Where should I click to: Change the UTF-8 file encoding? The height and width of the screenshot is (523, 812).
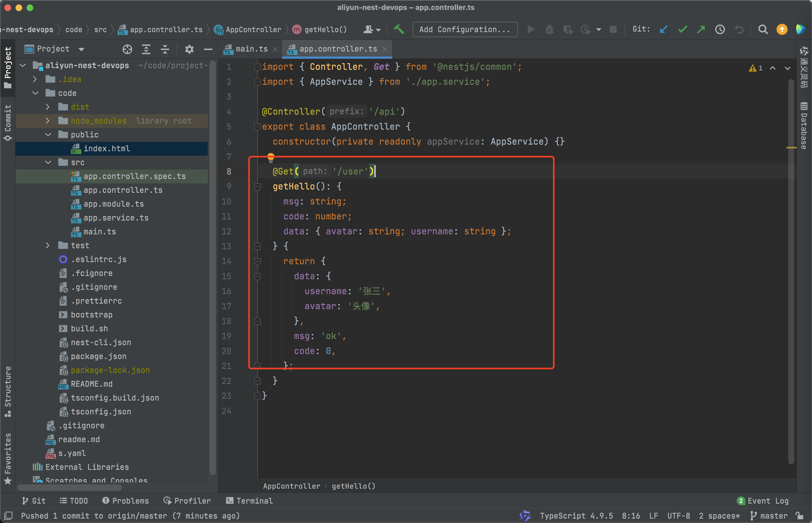point(679,516)
